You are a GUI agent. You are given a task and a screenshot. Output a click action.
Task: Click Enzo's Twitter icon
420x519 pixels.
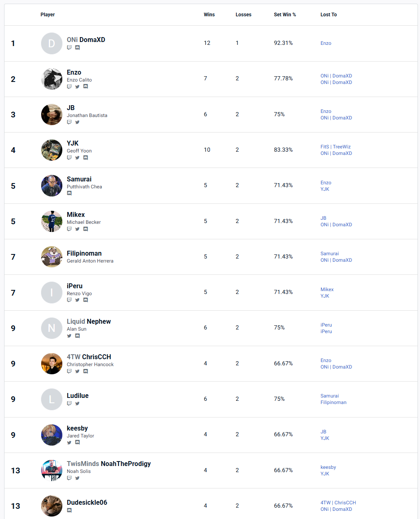click(x=77, y=86)
